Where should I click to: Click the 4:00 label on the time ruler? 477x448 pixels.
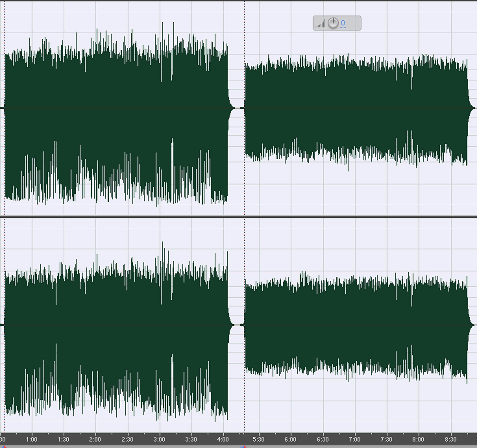click(223, 439)
